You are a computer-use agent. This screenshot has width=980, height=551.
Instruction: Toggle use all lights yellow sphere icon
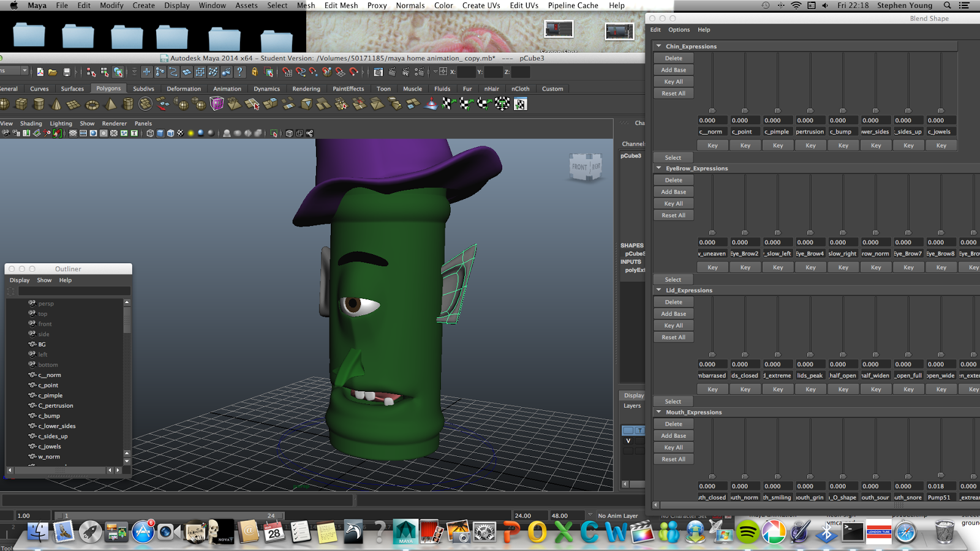click(191, 133)
